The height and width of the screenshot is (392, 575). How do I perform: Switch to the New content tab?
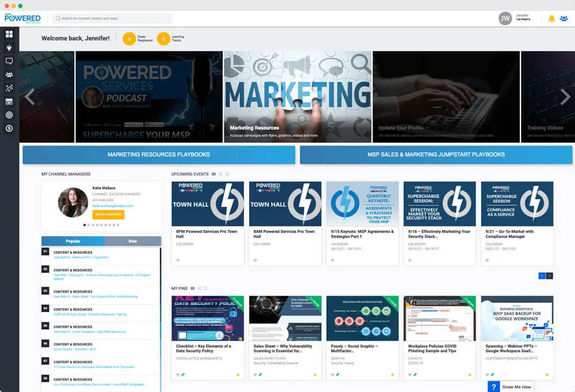tap(133, 241)
